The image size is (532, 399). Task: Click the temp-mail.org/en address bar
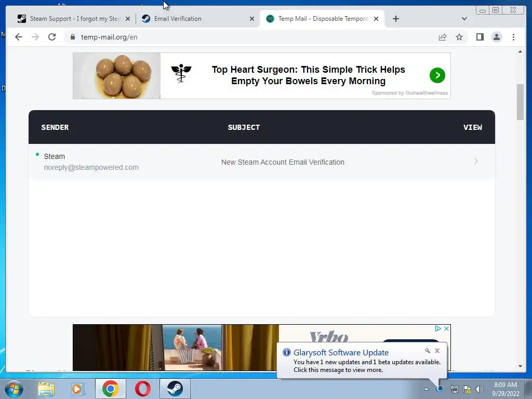click(251, 37)
